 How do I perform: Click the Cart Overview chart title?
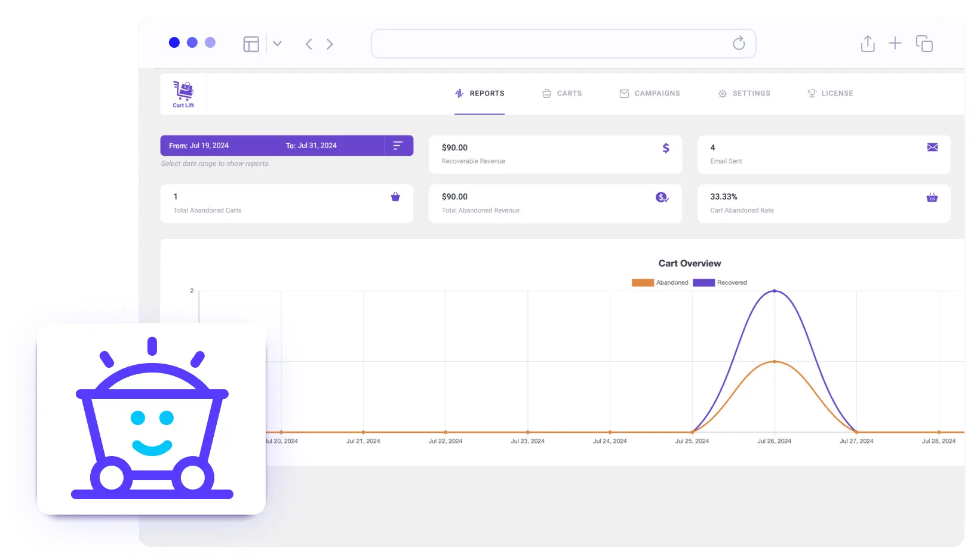(x=690, y=263)
